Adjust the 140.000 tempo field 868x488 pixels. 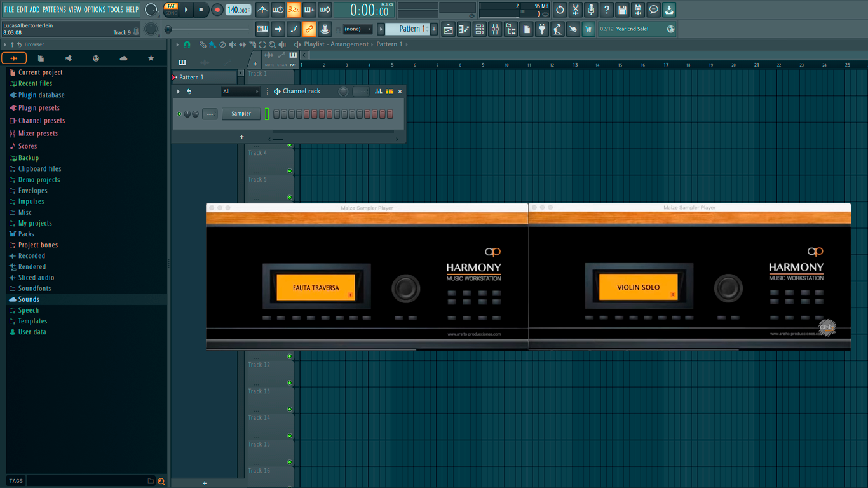click(238, 10)
